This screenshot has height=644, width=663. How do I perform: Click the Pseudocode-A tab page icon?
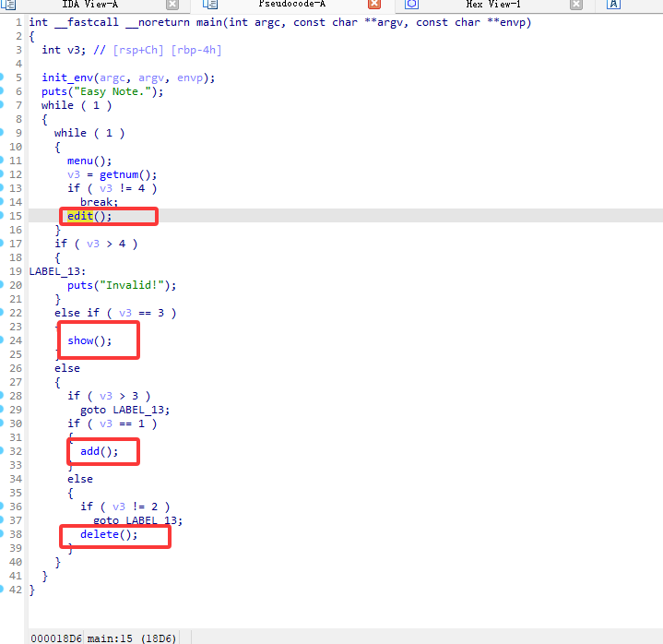pos(210,5)
